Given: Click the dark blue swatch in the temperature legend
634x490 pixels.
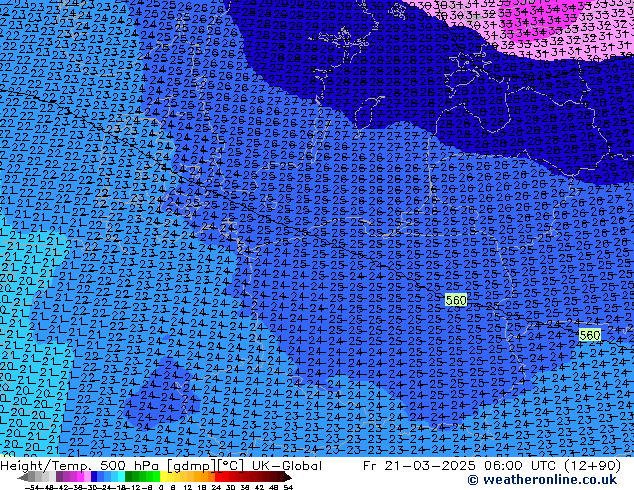Looking at the screenshot, I should click(94, 477).
